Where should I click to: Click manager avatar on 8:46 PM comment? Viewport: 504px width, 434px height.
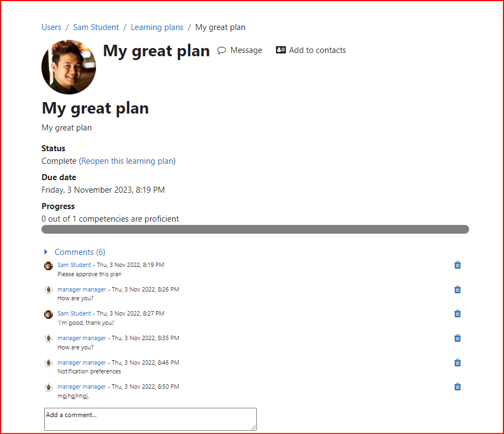click(x=49, y=363)
